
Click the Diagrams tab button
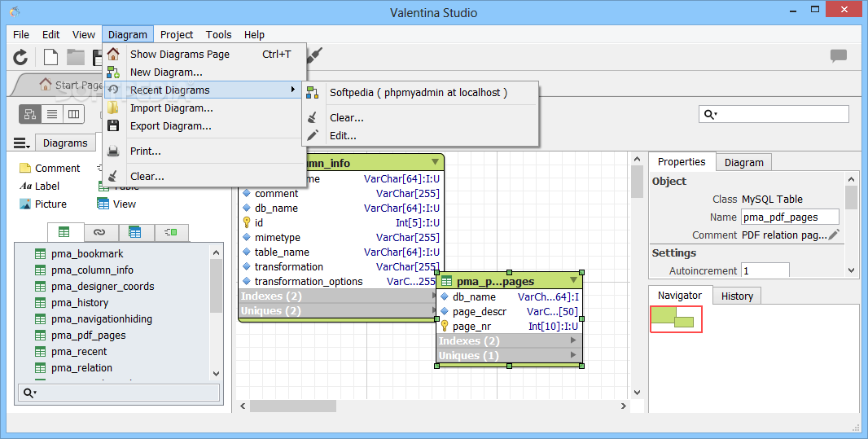pos(65,143)
